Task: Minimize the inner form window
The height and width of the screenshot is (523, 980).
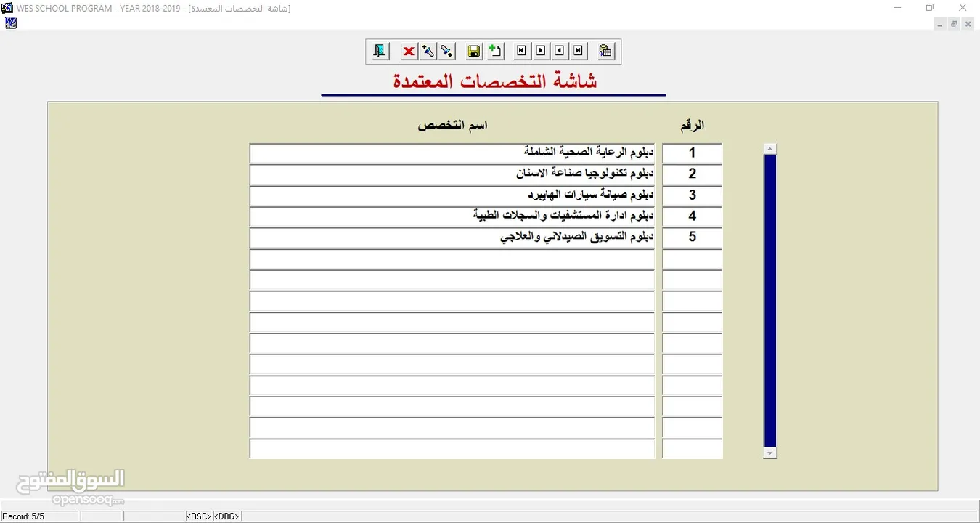Action: coord(940,24)
